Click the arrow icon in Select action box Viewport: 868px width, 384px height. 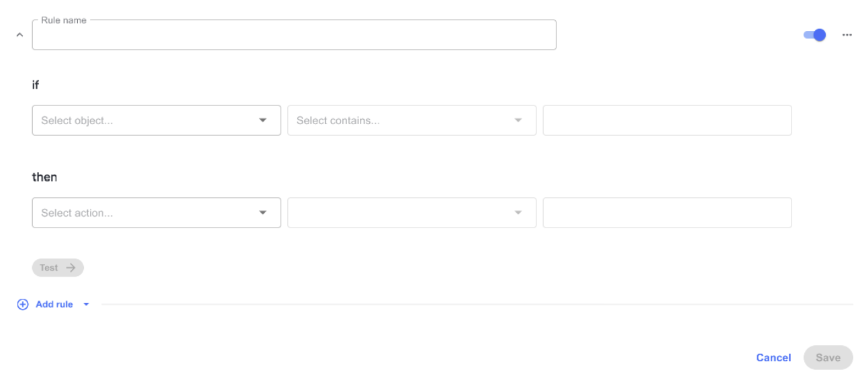(262, 213)
